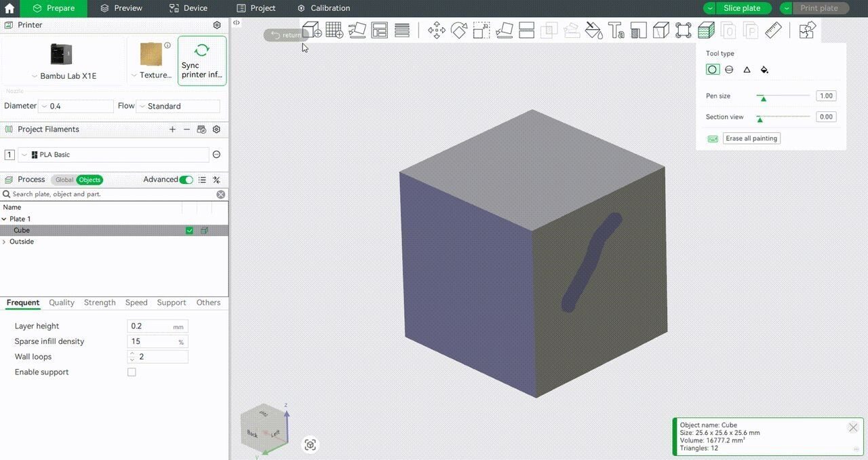Viewport: 868px width, 460px height.
Task: Select the Fill tool type for painting
Action: click(x=764, y=69)
